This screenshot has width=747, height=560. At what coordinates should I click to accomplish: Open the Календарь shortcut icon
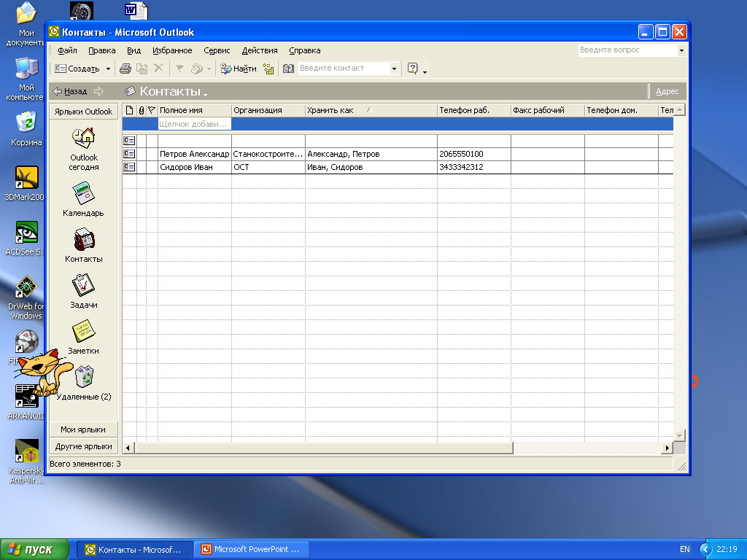click(83, 200)
